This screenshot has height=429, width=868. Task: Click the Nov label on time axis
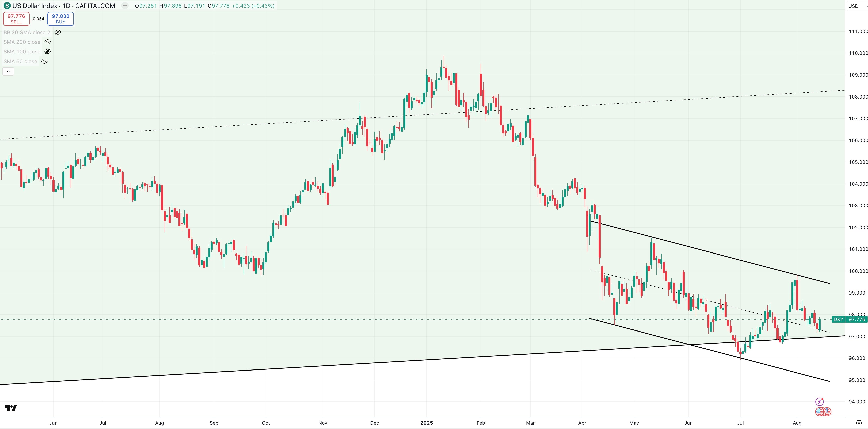tap(323, 423)
